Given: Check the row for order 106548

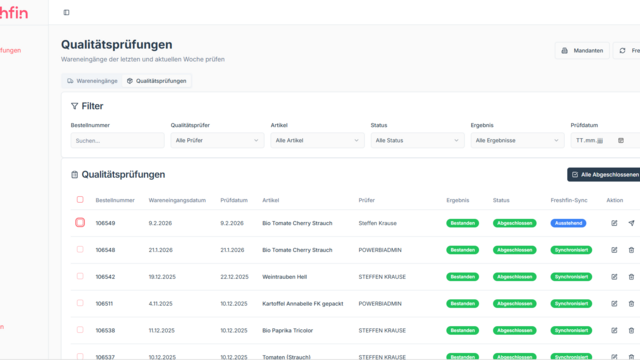Looking at the screenshot, I should click(x=80, y=249).
